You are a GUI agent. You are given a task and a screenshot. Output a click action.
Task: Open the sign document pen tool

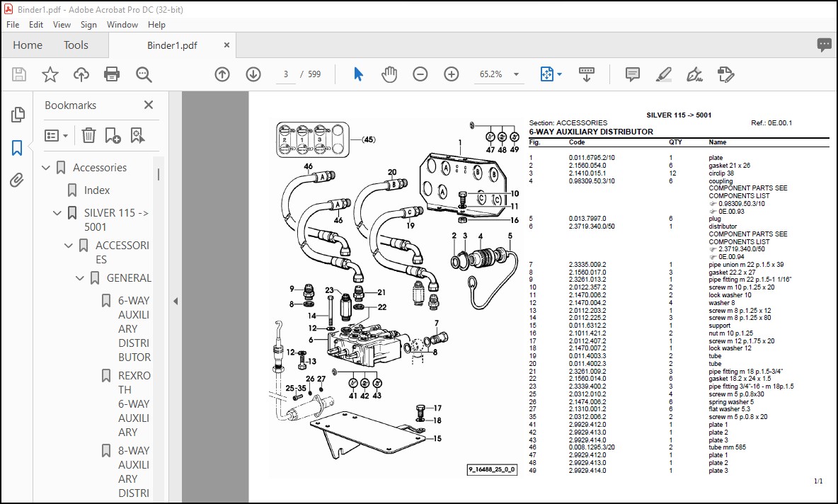click(x=694, y=74)
